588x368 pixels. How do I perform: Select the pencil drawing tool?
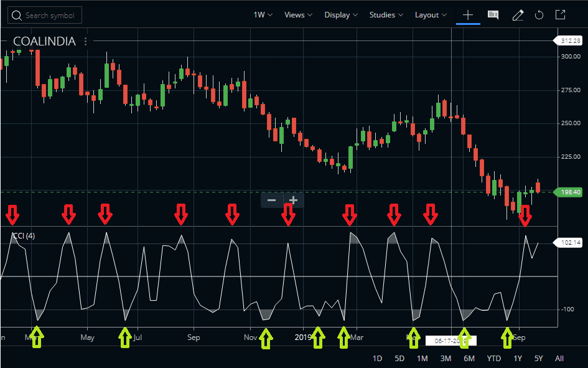tap(518, 15)
